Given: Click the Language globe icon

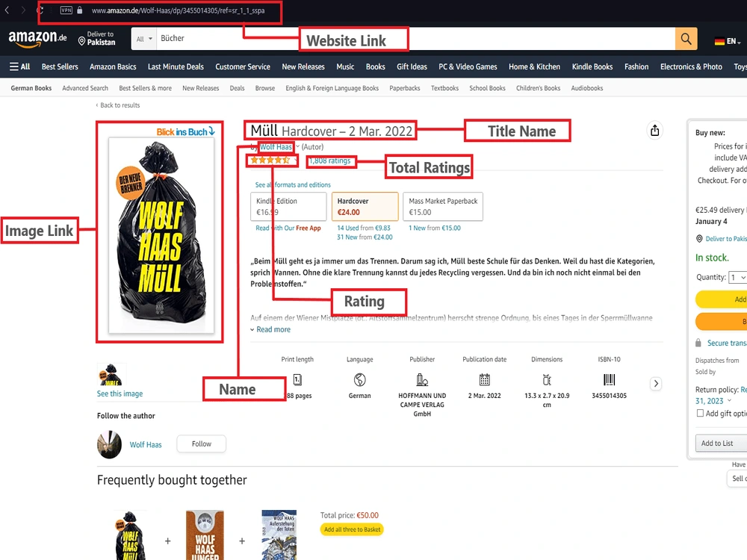Looking at the screenshot, I should [x=360, y=379].
